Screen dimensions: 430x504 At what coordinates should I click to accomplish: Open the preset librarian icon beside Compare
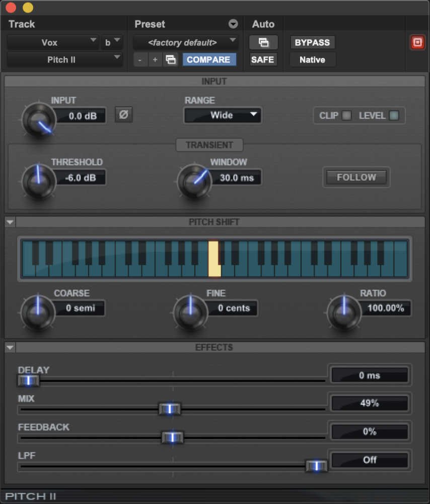pos(171,59)
